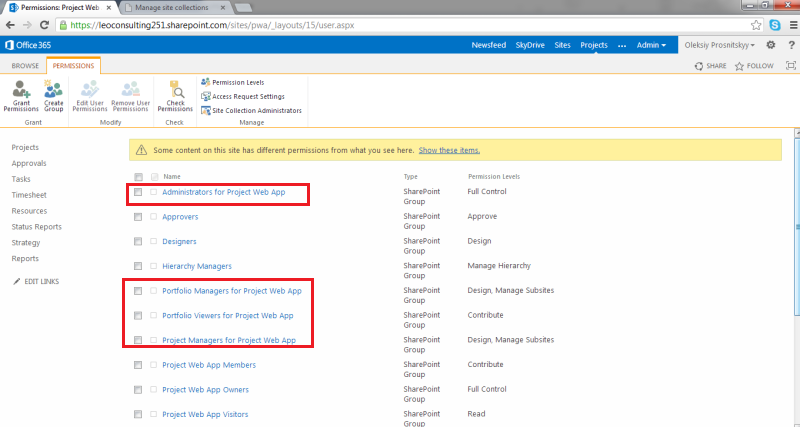Check the Project Web App Members checkbox
This screenshot has height=427, width=800.
[138, 365]
